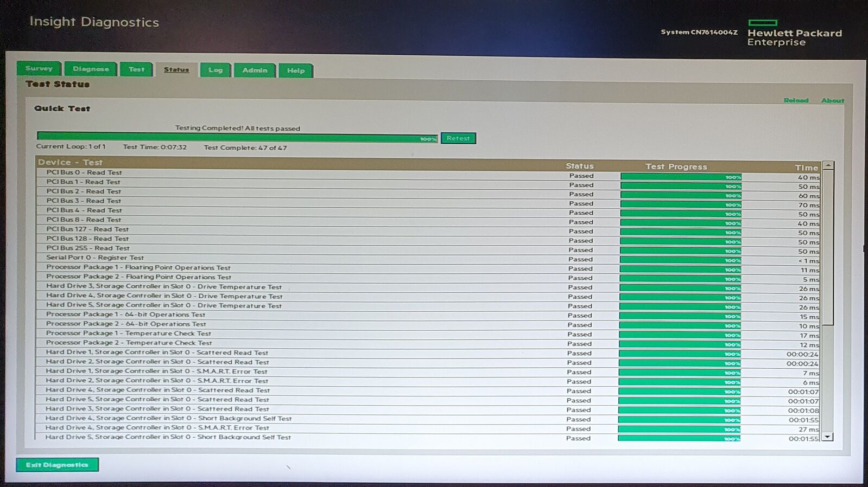Screen dimensions: 868x487
Task: Click the Test Progress column header
Action: tap(676, 166)
